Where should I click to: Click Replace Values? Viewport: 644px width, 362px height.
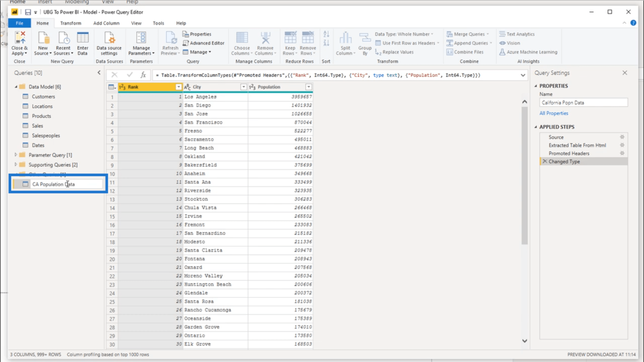[394, 52]
